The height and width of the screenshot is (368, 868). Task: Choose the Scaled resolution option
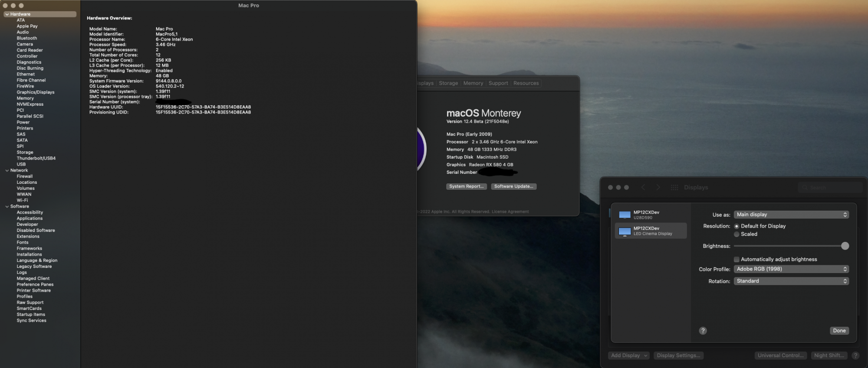736,234
